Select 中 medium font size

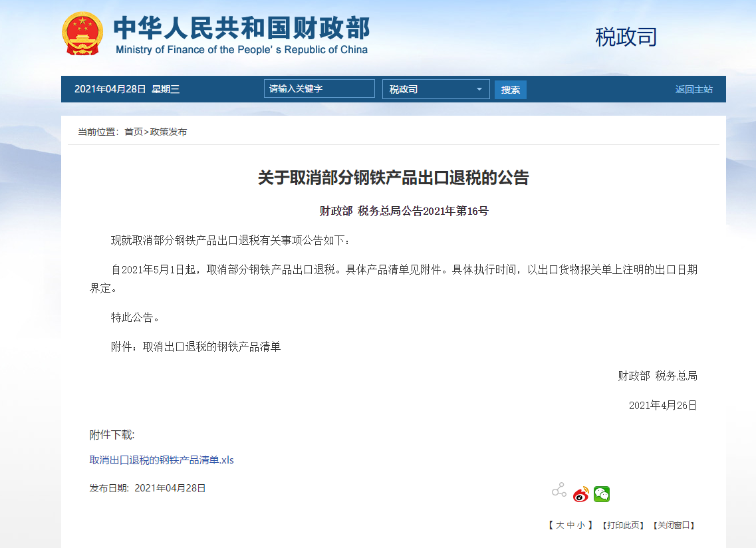[570, 525]
